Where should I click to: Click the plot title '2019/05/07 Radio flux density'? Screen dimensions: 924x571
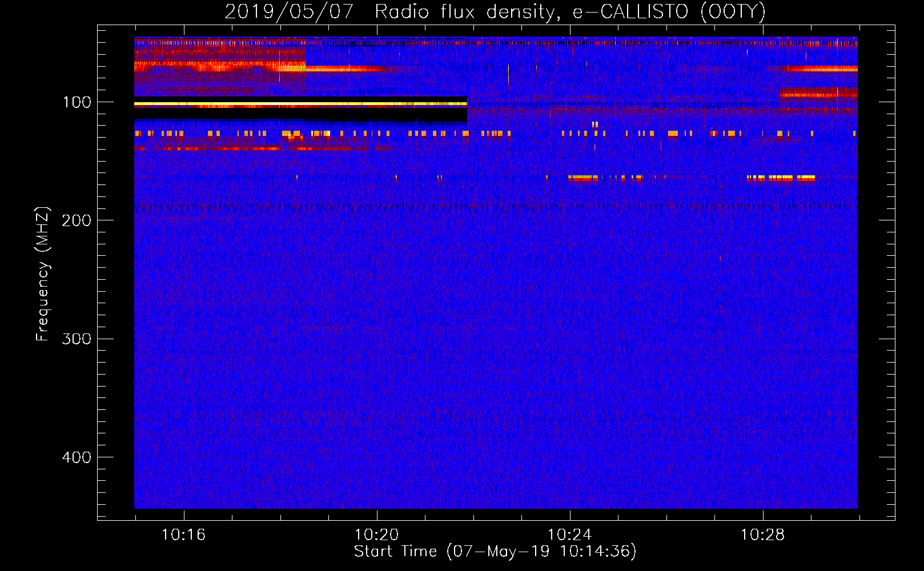[495, 11]
